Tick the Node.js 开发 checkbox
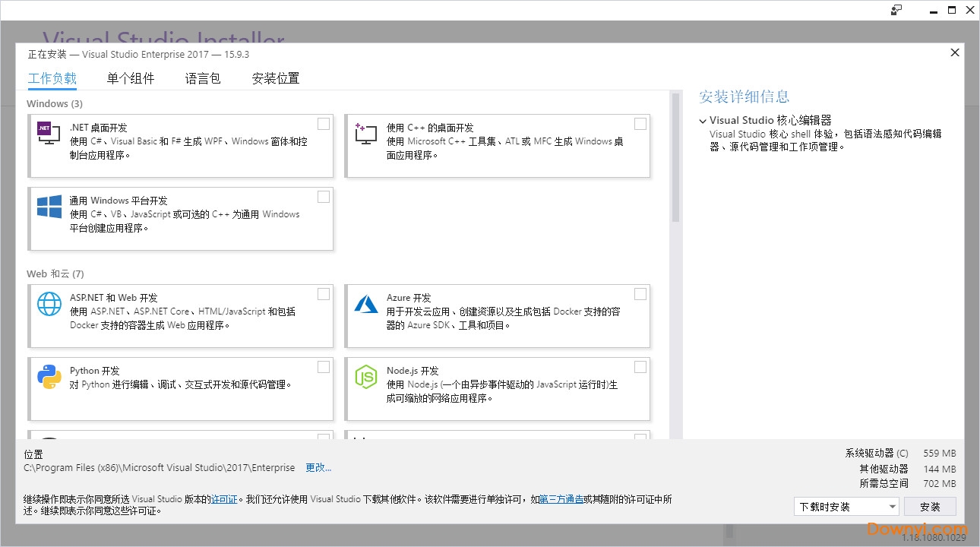The height and width of the screenshot is (547, 980). tap(640, 366)
